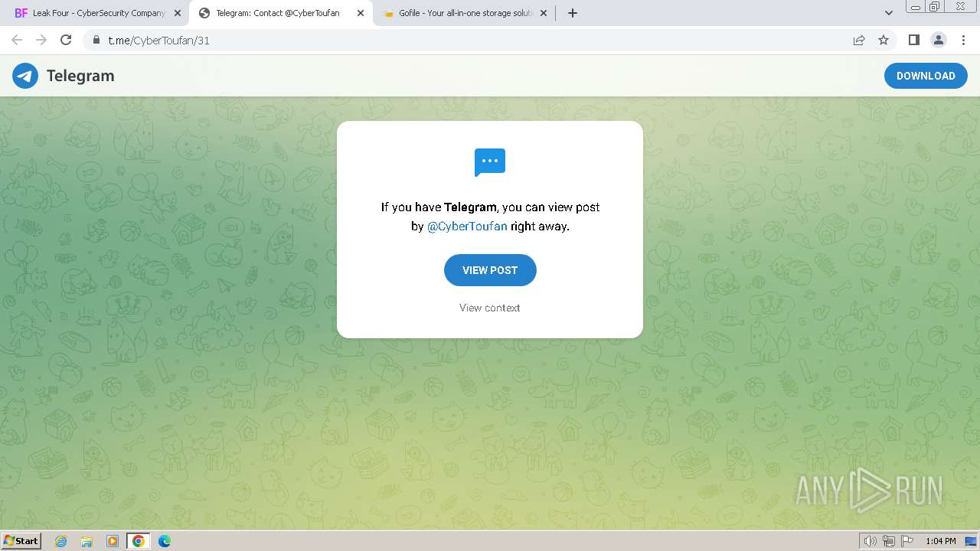The height and width of the screenshot is (551, 980).
Task: Click the 1:04 PM system clock
Action: (940, 541)
